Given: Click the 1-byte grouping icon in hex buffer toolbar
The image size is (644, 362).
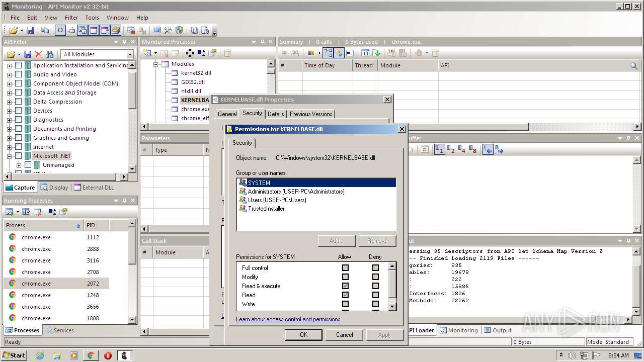Looking at the screenshot, I should pos(439,149).
